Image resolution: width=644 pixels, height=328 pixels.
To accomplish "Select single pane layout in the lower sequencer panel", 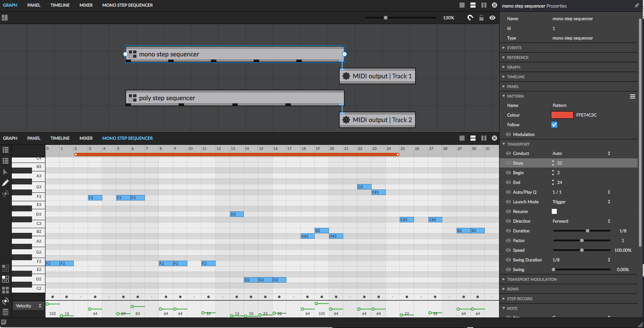I will point(462,138).
